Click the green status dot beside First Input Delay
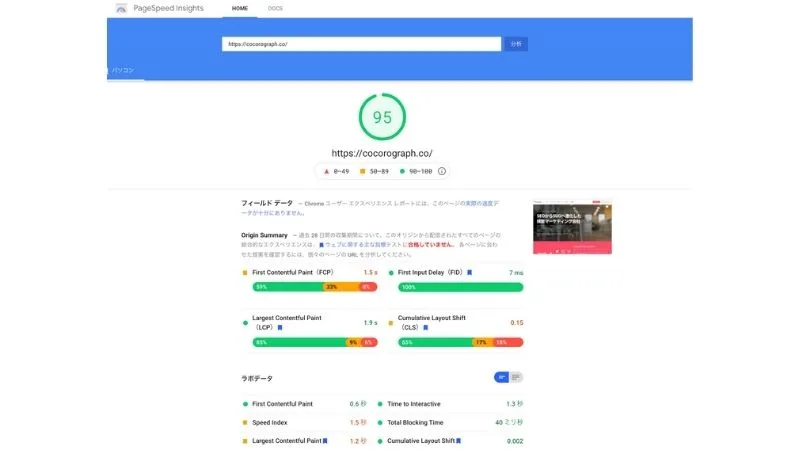The image size is (800, 450). point(391,273)
